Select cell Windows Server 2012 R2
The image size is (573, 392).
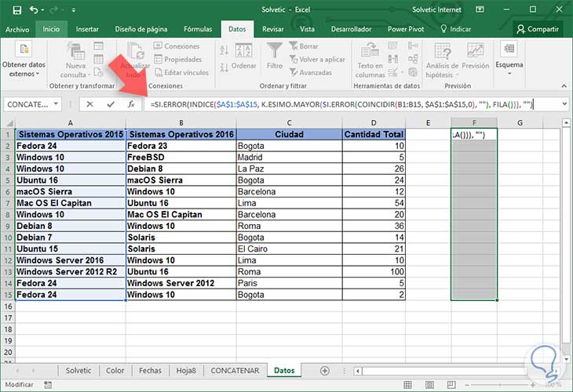70,272
